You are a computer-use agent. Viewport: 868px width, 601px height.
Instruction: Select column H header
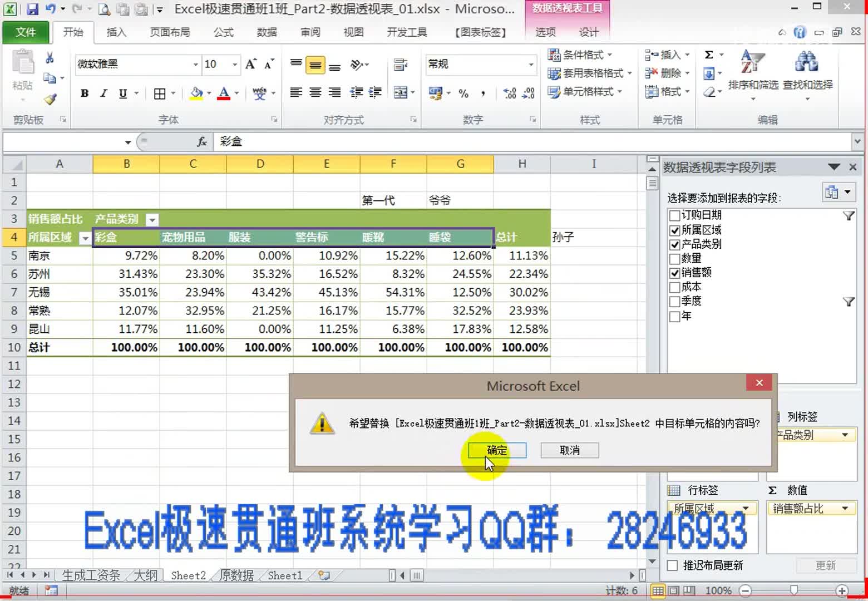[x=522, y=164]
